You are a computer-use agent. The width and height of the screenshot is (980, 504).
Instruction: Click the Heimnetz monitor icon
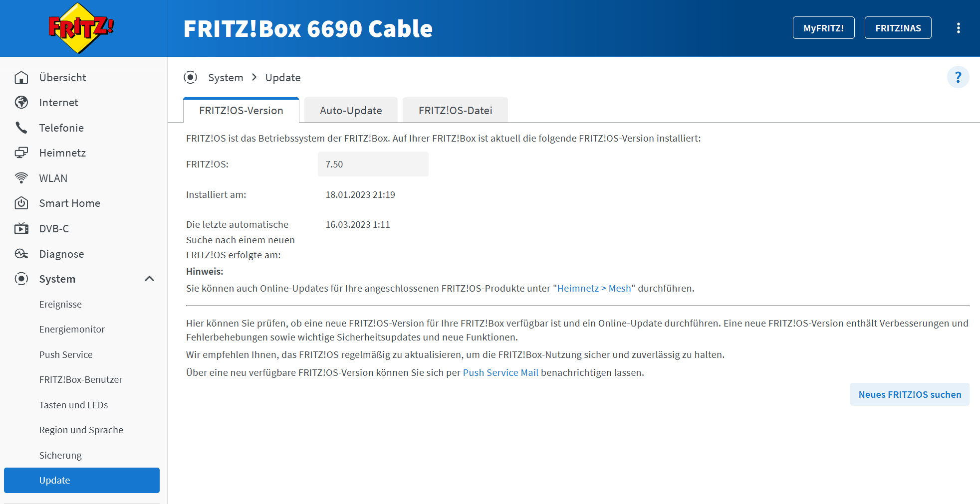[21, 153]
